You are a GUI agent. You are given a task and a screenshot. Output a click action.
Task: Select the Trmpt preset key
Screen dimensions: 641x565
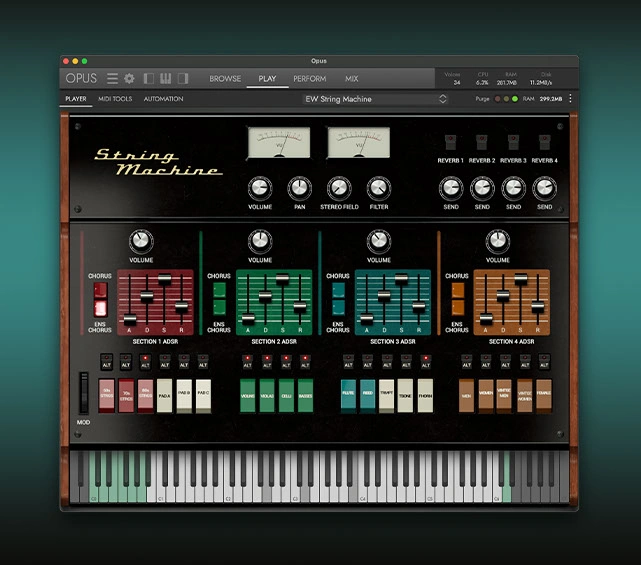386,395
